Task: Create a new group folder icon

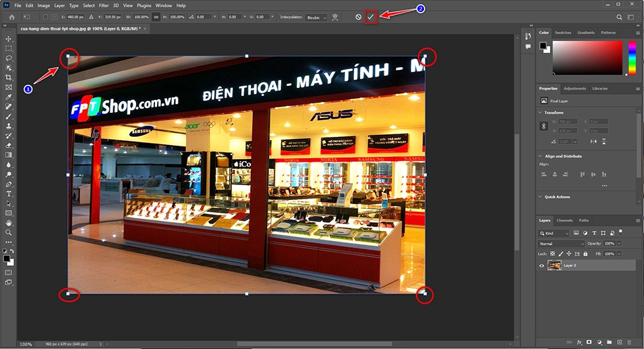Action: click(x=609, y=342)
